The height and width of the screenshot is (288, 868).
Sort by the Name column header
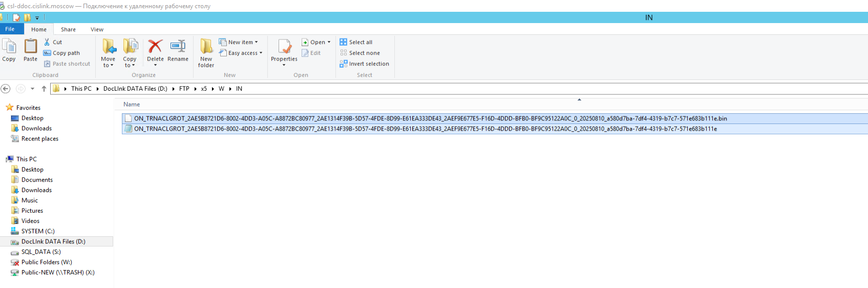tap(132, 104)
